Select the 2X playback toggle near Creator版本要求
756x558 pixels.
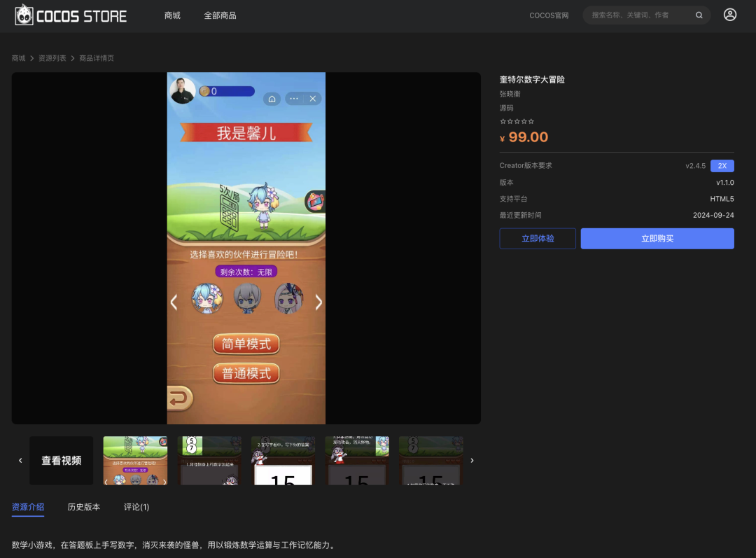tap(722, 165)
